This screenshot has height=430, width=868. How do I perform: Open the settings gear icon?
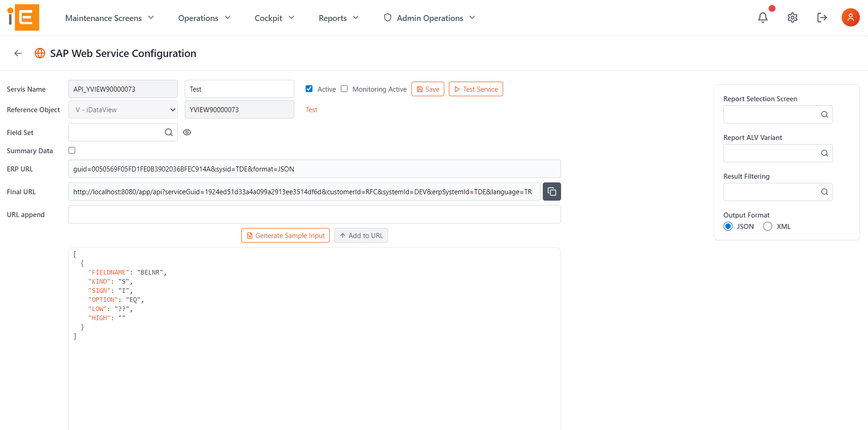pyautogui.click(x=792, y=17)
